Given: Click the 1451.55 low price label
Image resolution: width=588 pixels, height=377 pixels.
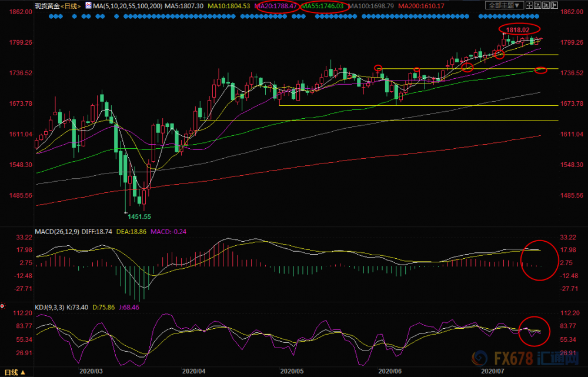Looking at the screenshot, I should click(x=139, y=216).
